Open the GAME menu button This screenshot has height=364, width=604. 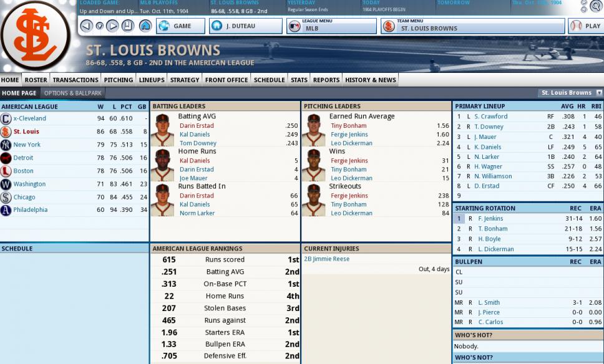point(181,26)
